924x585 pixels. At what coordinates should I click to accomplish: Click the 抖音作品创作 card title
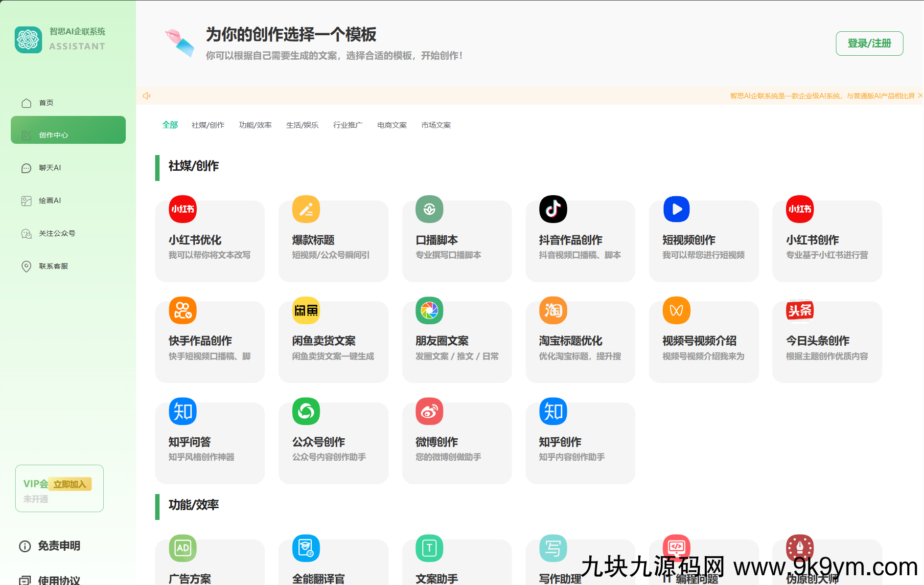(x=571, y=240)
